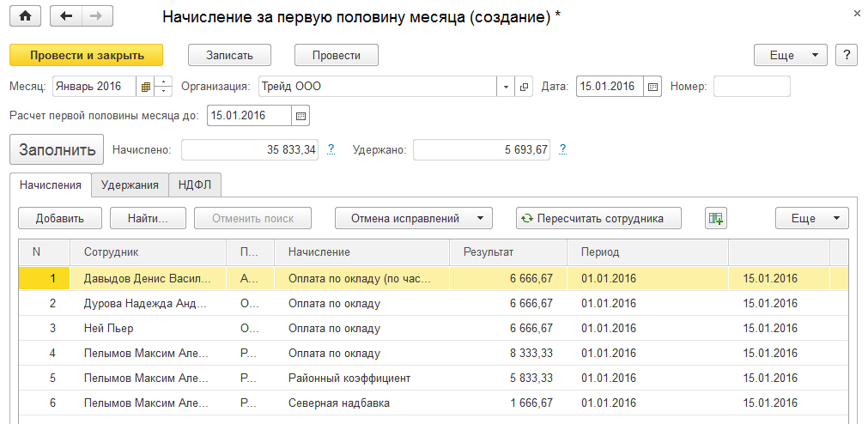Expand the Организация dropdown list
Image resolution: width=868 pixels, height=424 pixels.
[x=505, y=87]
